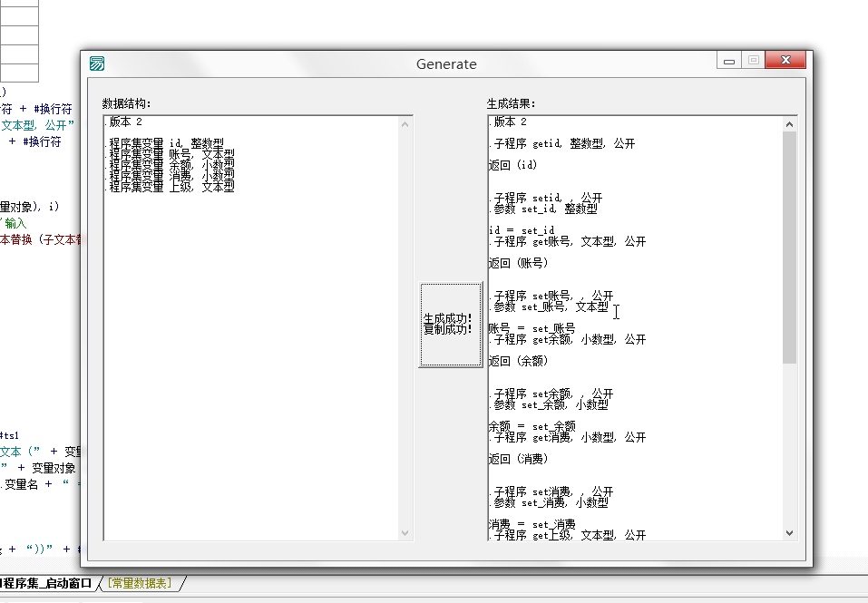868x603 pixels.
Task: Click the 生成结果 label
Action: click(511, 103)
